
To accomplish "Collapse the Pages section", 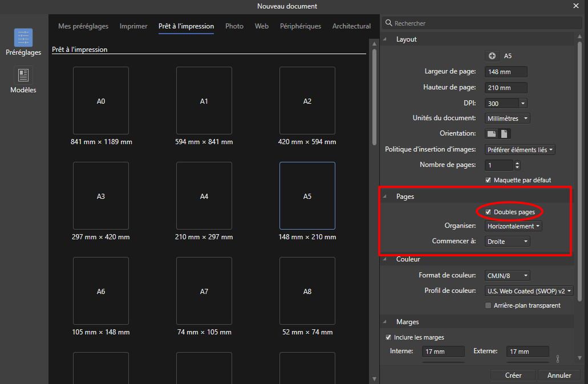I will (x=385, y=197).
